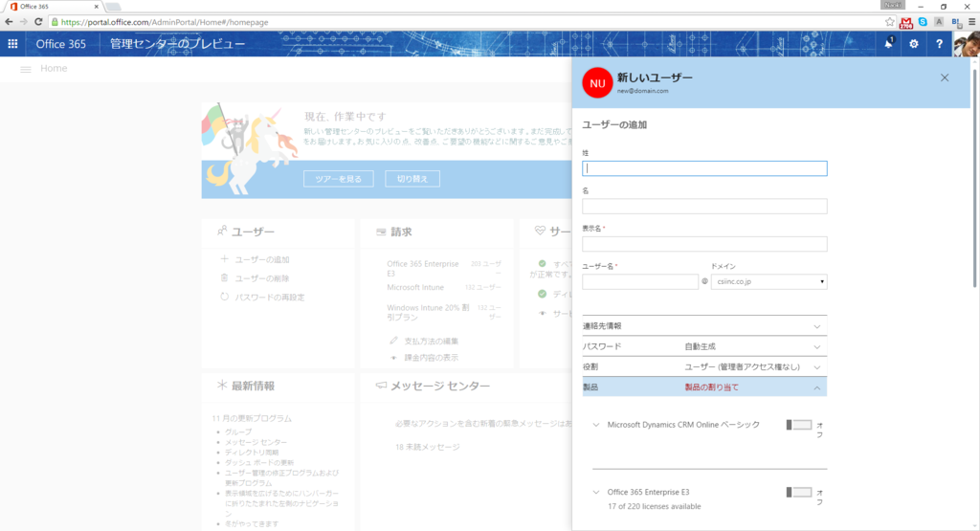Bookmark this page with the star icon

pos(889,22)
